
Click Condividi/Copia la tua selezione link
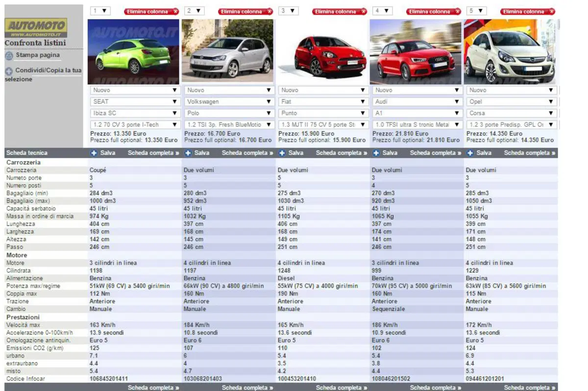click(43, 74)
